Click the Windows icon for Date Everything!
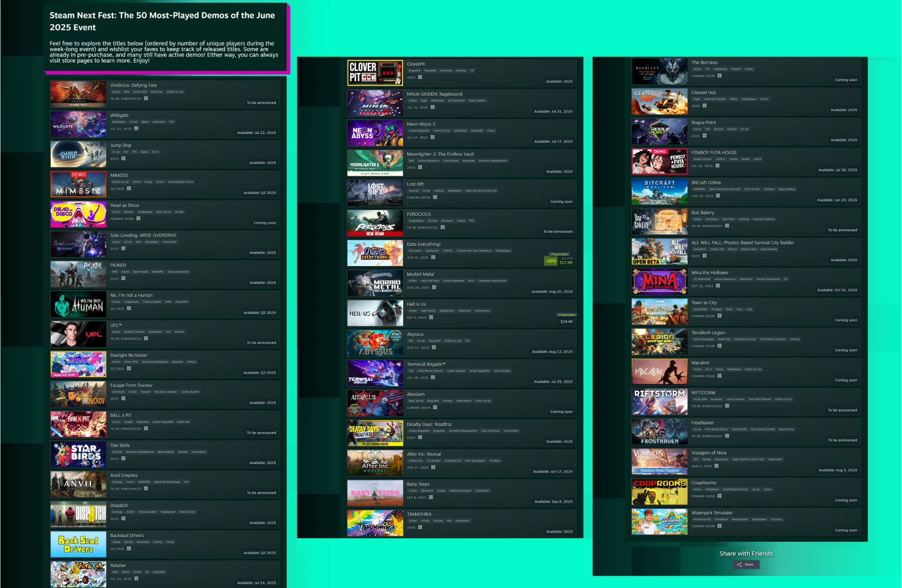902x588 pixels. [x=433, y=257]
